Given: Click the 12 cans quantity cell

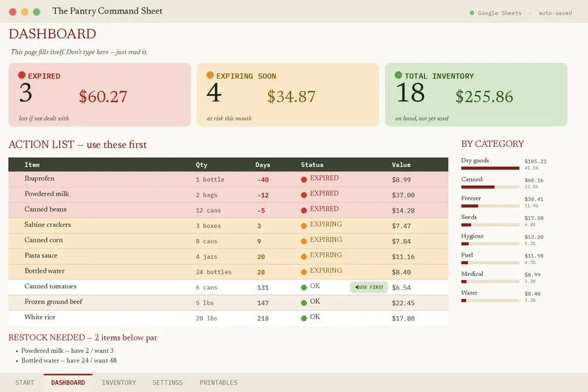Looking at the screenshot, I should (208, 211).
